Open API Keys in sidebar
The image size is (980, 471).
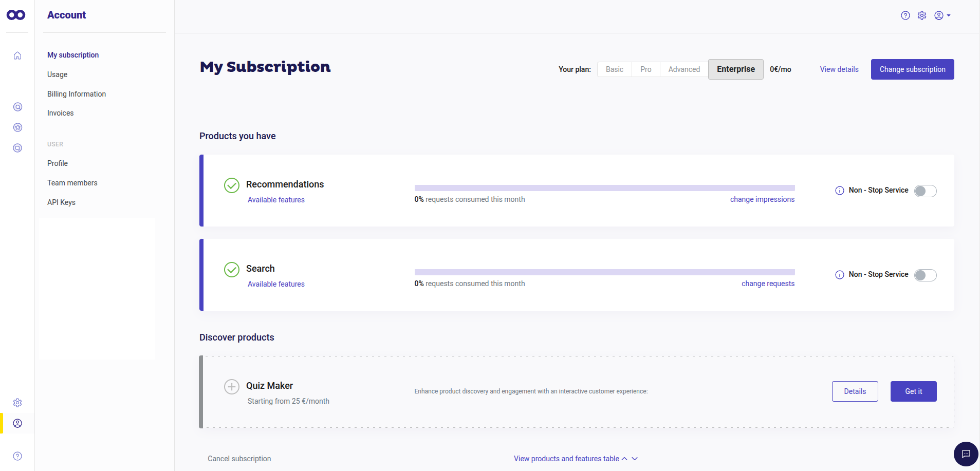[x=62, y=202]
